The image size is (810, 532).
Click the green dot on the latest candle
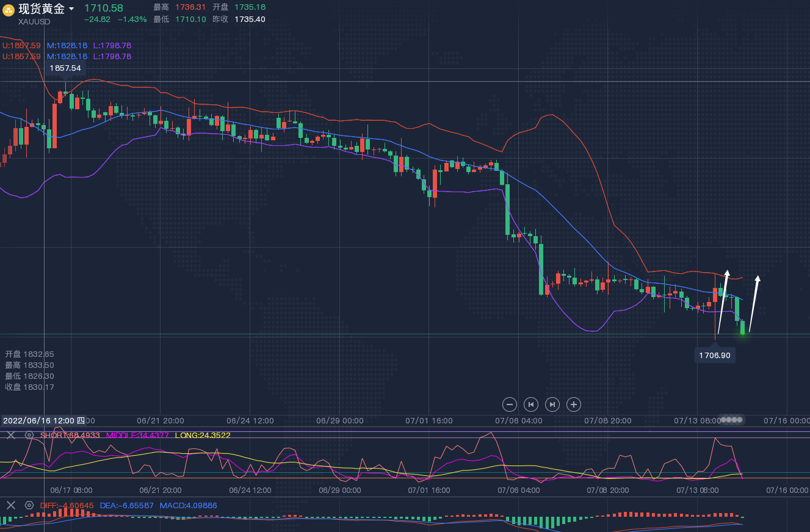point(742,333)
